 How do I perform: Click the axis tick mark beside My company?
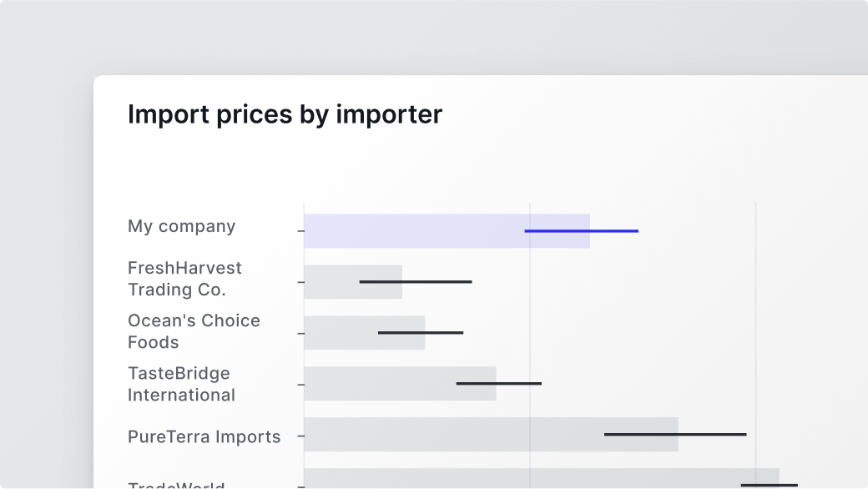(x=300, y=231)
